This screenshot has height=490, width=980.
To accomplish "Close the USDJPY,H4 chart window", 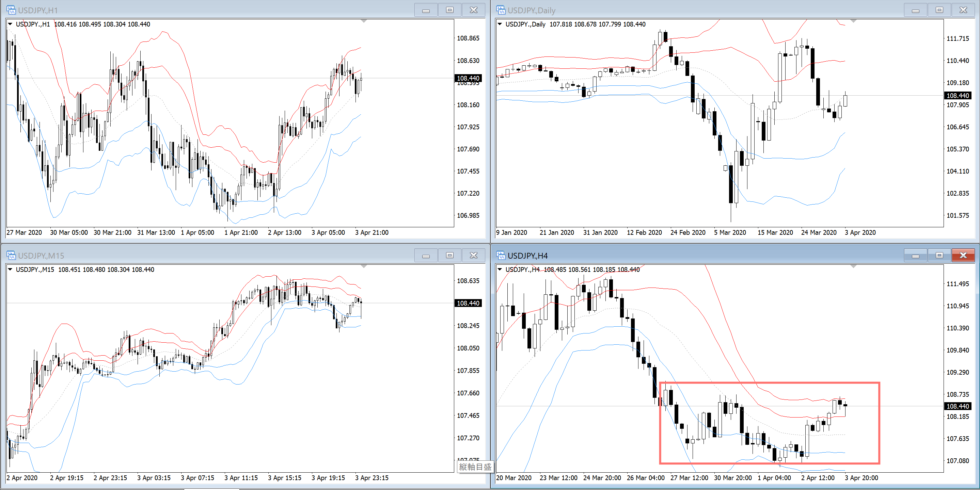I will tap(963, 256).
